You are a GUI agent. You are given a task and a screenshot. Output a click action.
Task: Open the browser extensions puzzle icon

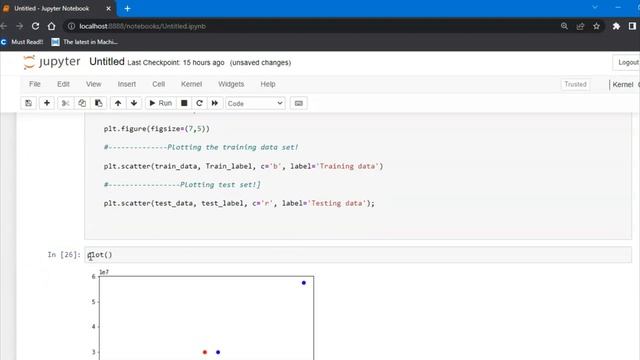[x=616, y=26]
